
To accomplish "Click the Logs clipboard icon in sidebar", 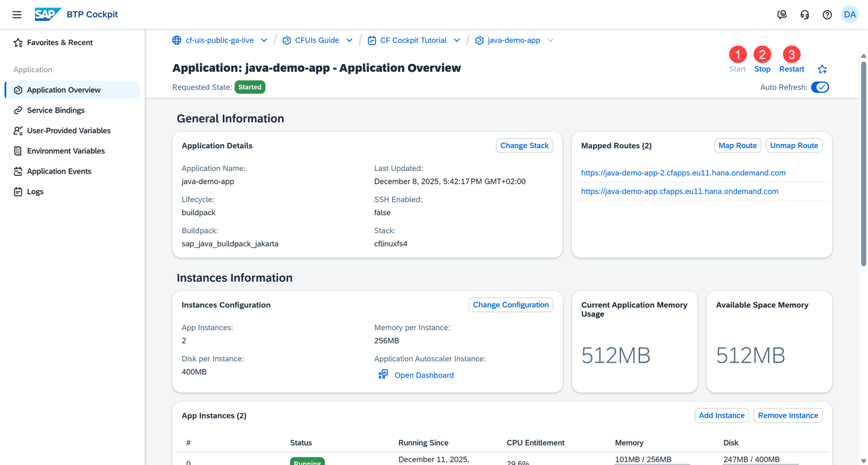I will [18, 192].
